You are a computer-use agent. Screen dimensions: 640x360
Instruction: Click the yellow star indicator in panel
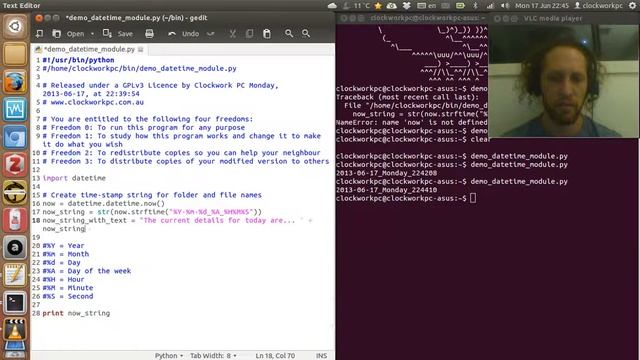(x=378, y=6)
